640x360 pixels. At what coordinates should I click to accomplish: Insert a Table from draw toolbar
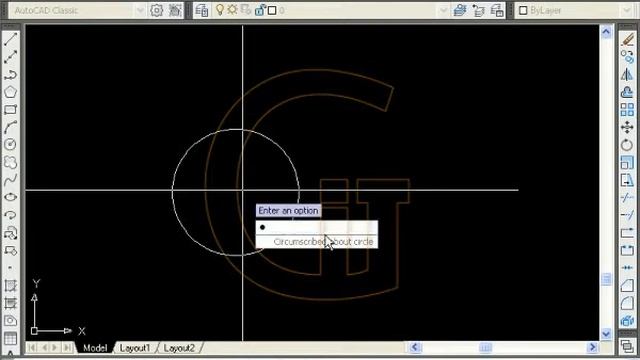click(11, 338)
